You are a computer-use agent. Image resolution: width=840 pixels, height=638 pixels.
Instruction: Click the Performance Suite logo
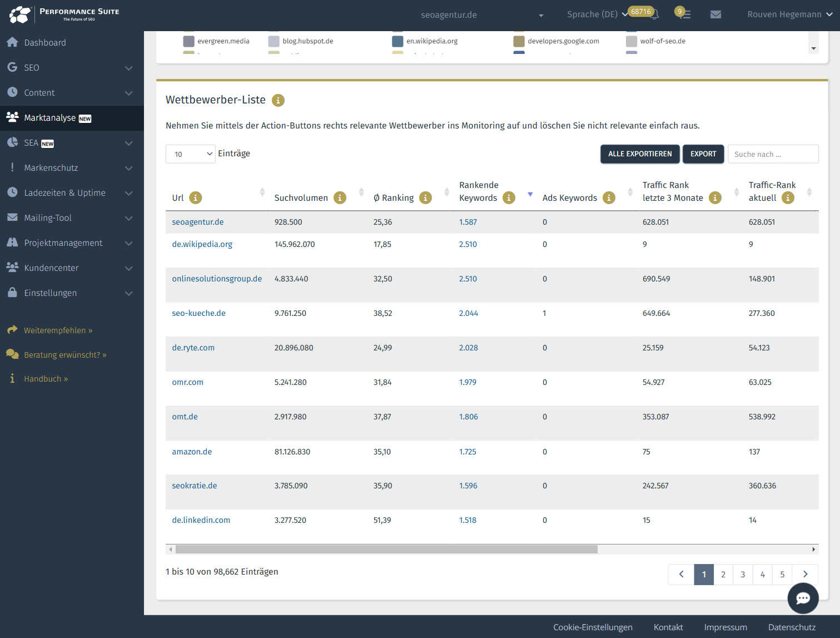coord(64,14)
